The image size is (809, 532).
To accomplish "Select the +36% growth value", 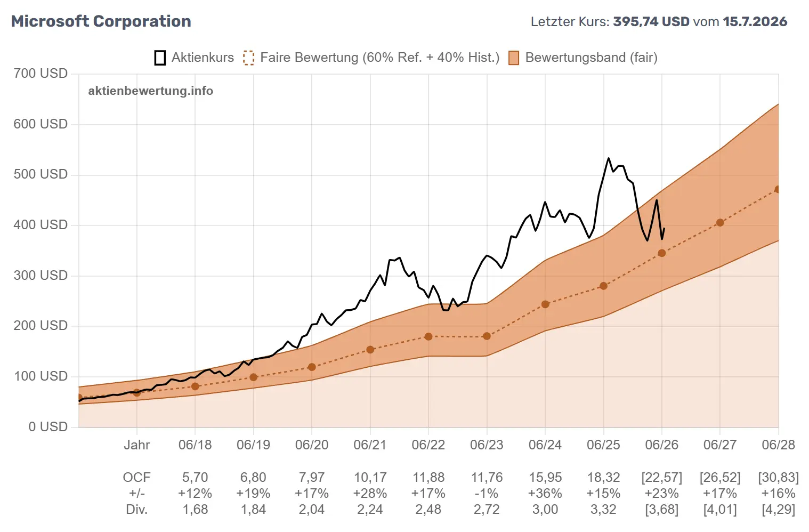I will (x=545, y=494).
